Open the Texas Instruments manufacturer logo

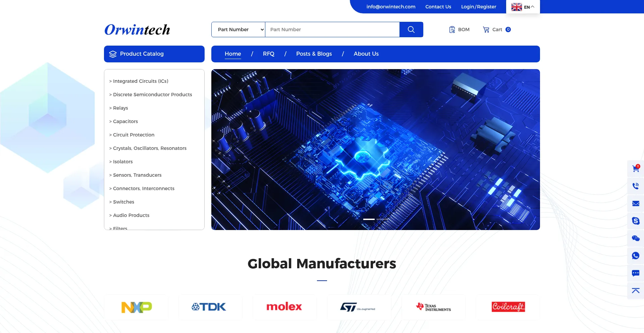click(433, 307)
